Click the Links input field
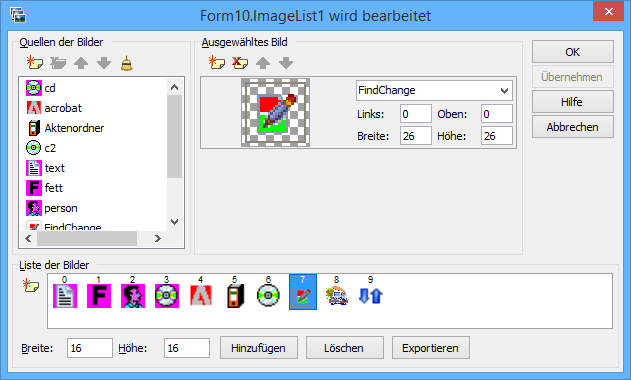 tap(416, 114)
